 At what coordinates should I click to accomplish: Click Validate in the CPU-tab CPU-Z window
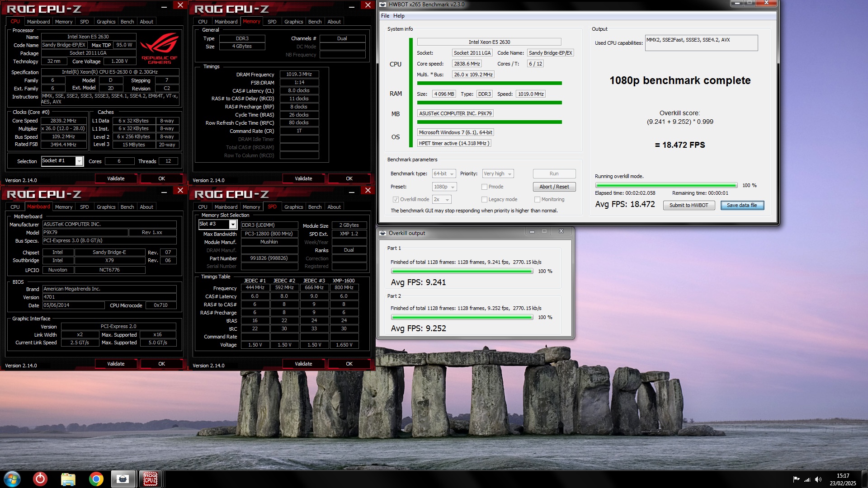(116, 178)
